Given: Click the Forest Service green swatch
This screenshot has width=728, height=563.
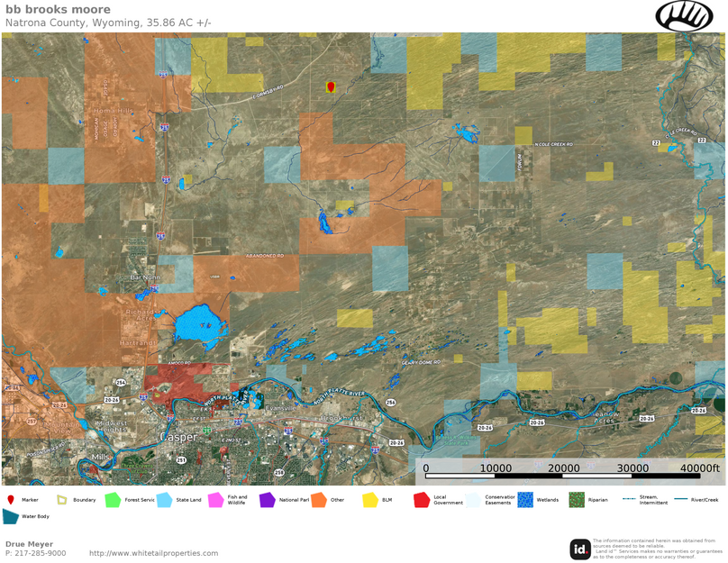Looking at the screenshot, I should [x=114, y=499].
